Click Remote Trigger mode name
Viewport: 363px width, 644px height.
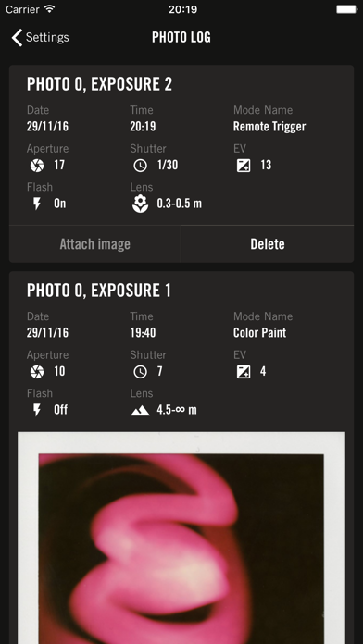(x=269, y=127)
